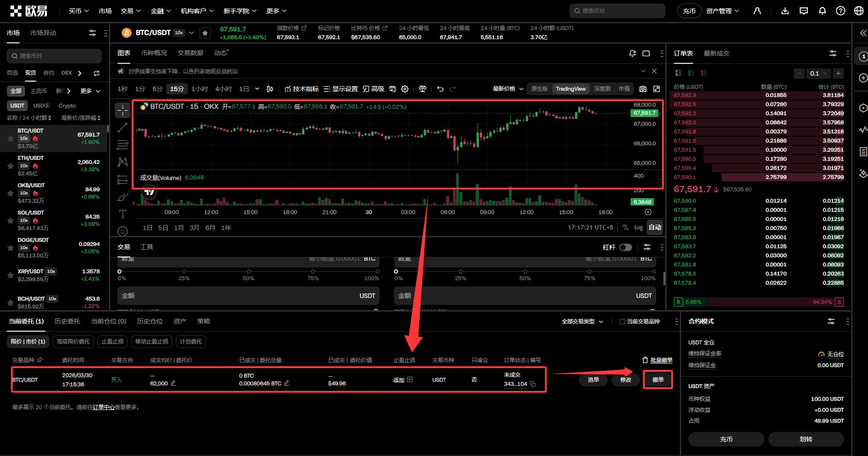Click the buy side 金额 USDT input
The width and height of the screenshot is (868, 456).
tap(248, 296)
